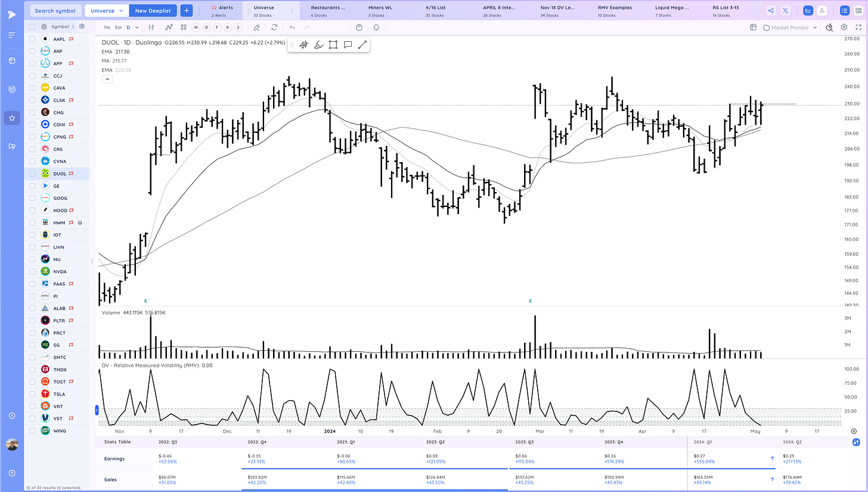Open the stats table settings icon
This screenshot has height=492, width=868.
tap(856, 442)
